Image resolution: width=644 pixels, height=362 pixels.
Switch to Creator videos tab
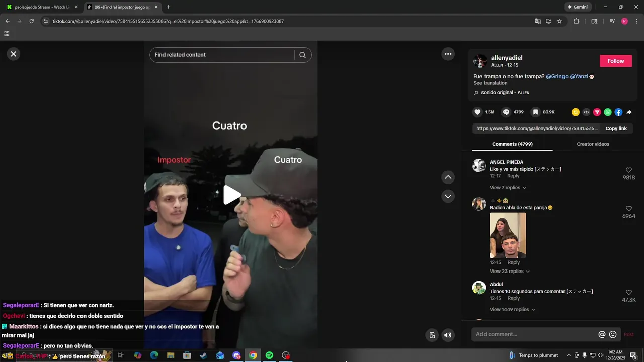(593, 144)
